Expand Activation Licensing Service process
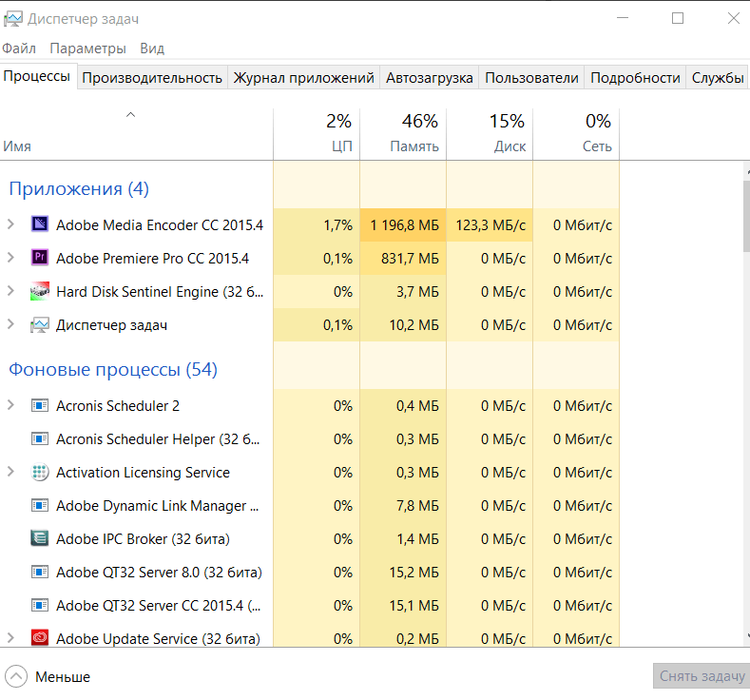Screen dimensions: 750x700 coord(10,472)
